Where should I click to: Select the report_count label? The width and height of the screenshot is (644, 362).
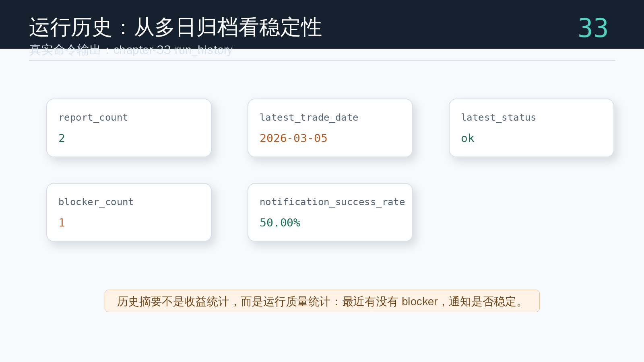(x=93, y=117)
